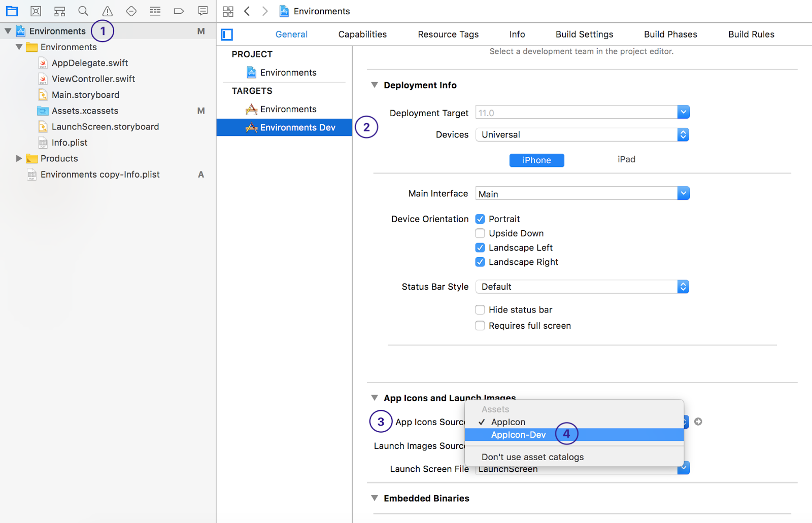The width and height of the screenshot is (812, 523).
Task: Open the Breakpoint navigator
Action: coord(179,11)
